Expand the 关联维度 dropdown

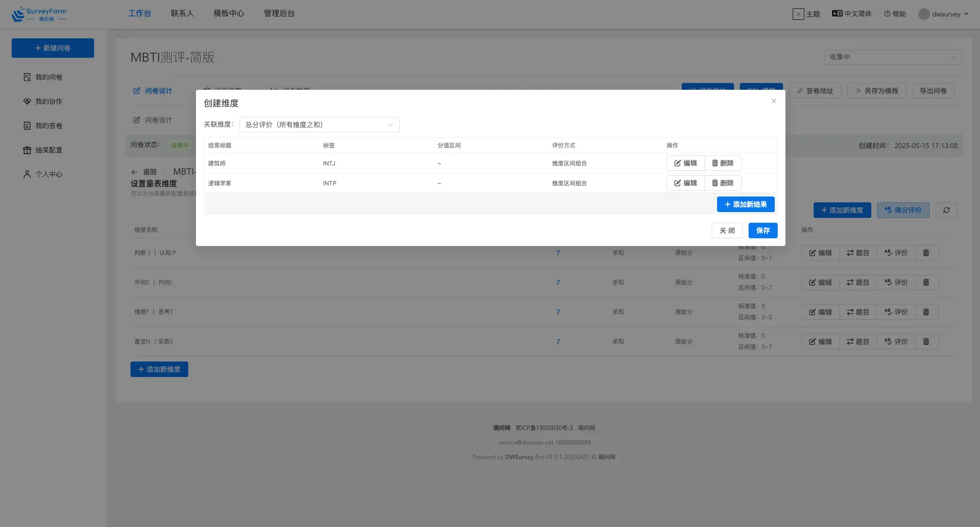click(x=319, y=125)
